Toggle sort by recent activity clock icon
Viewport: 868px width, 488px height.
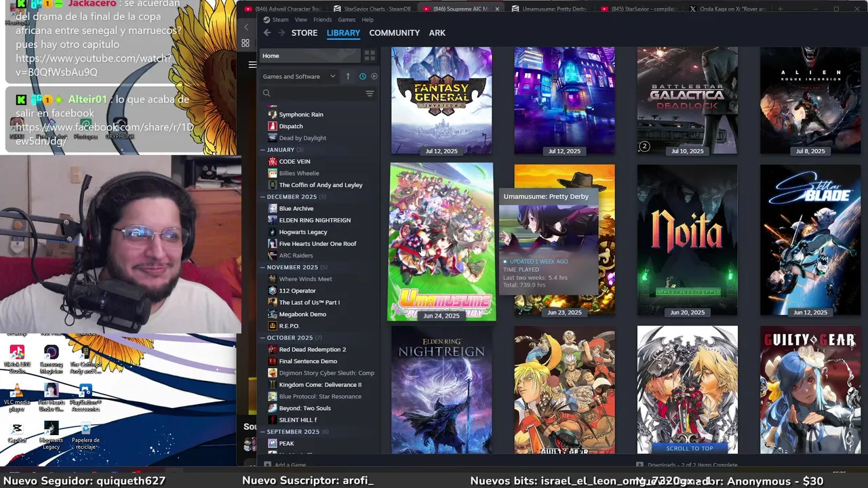coord(362,77)
